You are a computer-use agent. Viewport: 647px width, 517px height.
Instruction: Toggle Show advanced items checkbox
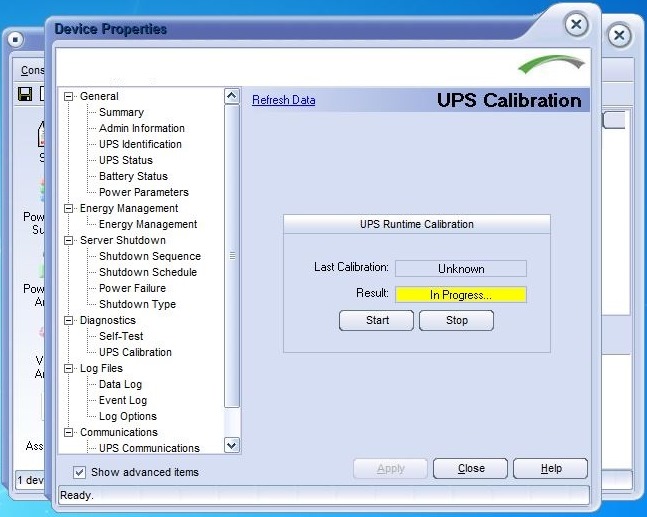[79, 472]
